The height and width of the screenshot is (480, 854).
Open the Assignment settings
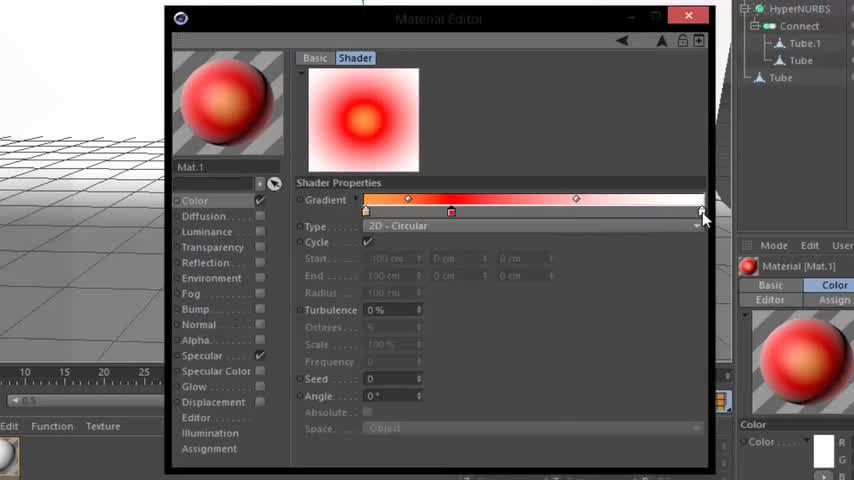[209, 449]
